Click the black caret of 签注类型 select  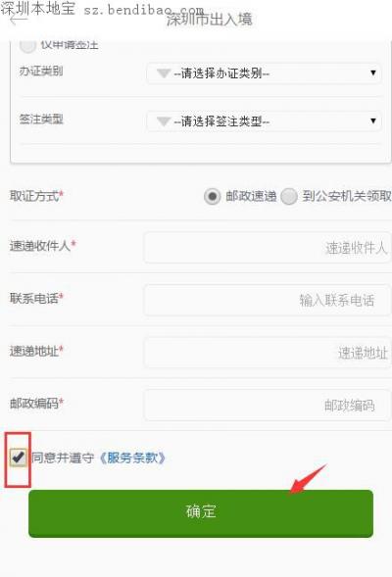point(372,120)
